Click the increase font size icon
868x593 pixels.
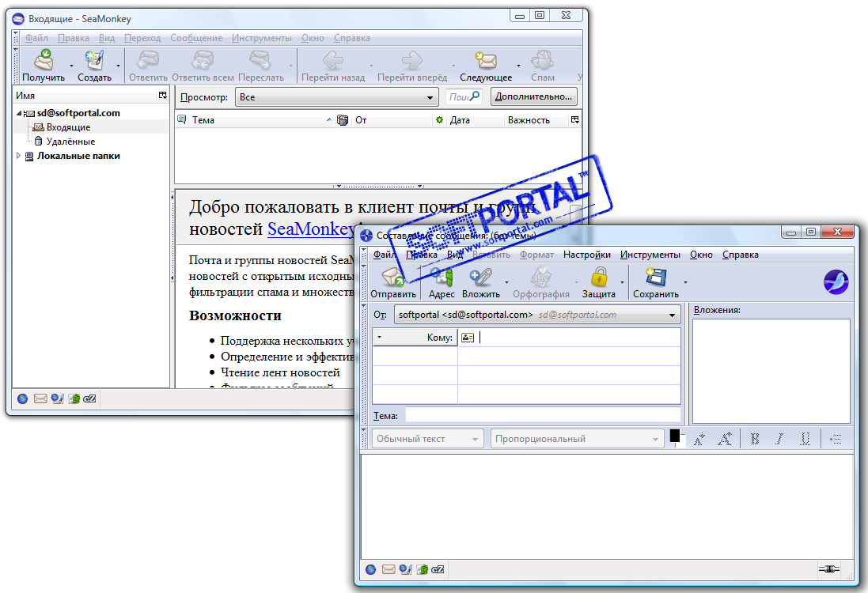point(725,439)
